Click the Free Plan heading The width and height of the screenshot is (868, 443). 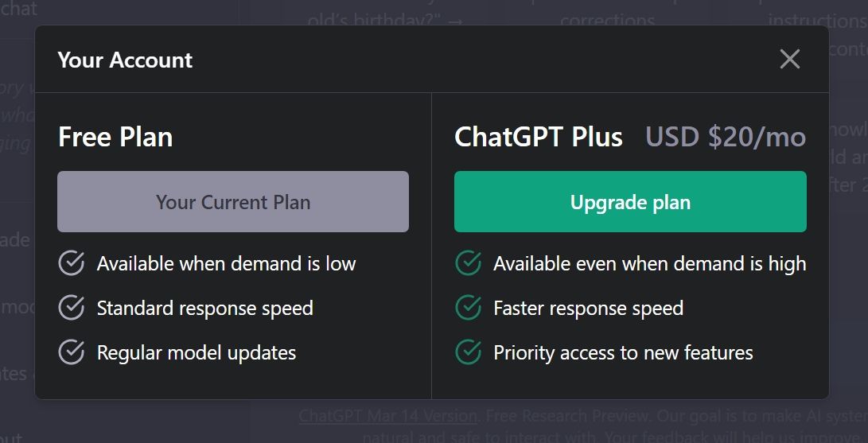point(115,137)
